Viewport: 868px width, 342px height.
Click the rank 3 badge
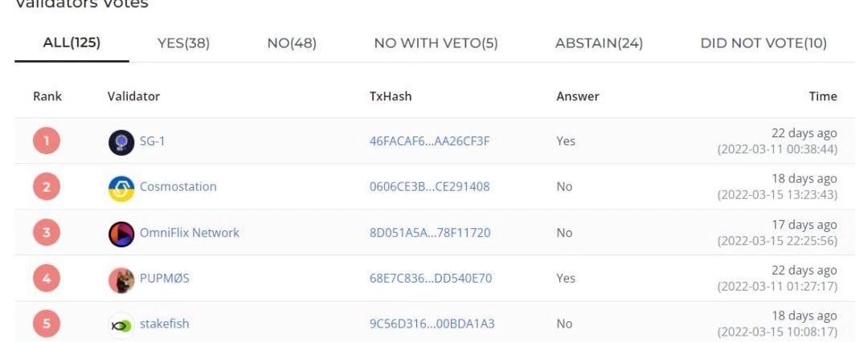click(47, 233)
